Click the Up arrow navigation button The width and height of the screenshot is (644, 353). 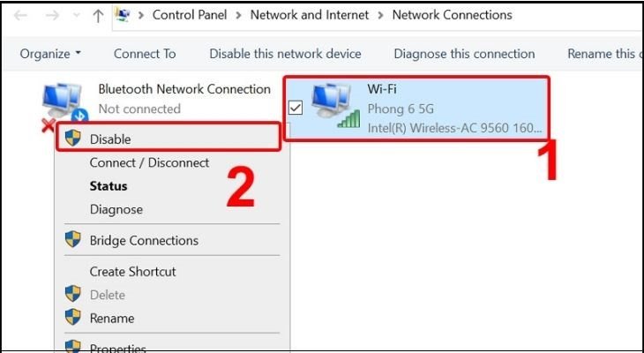point(97,16)
